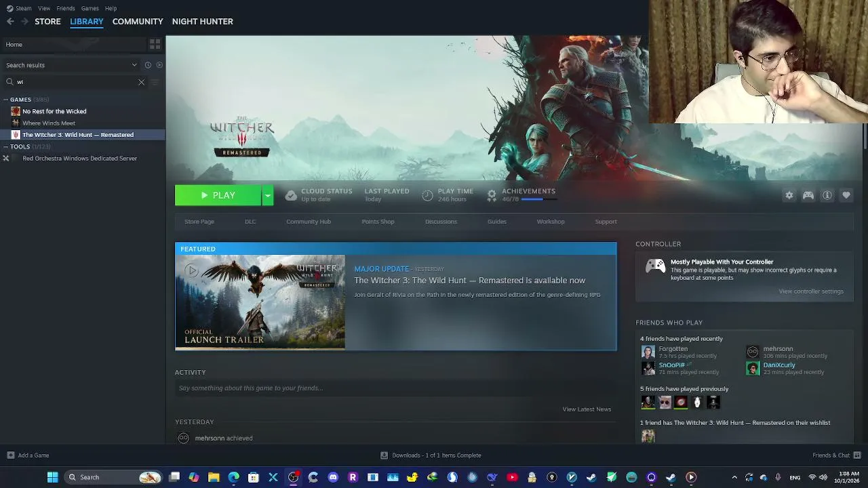Open the Help menu
Viewport: 868px width, 488px height.
tap(111, 8)
